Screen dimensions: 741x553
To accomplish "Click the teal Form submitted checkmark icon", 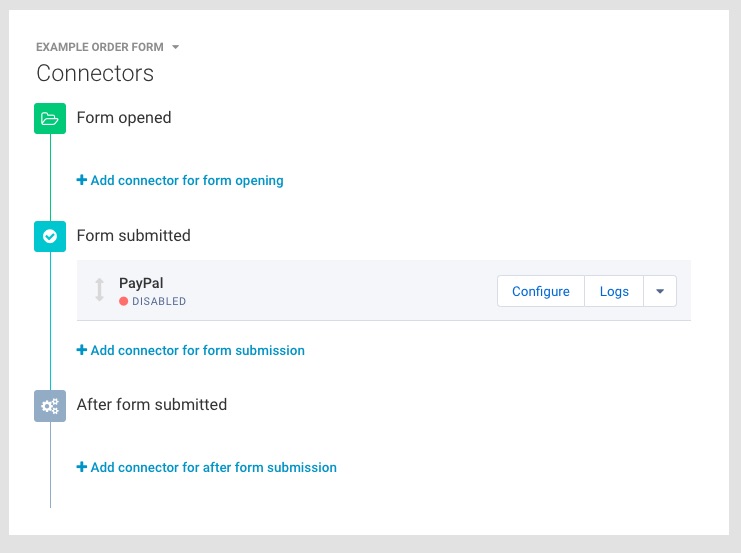I will click(x=50, y=236).
